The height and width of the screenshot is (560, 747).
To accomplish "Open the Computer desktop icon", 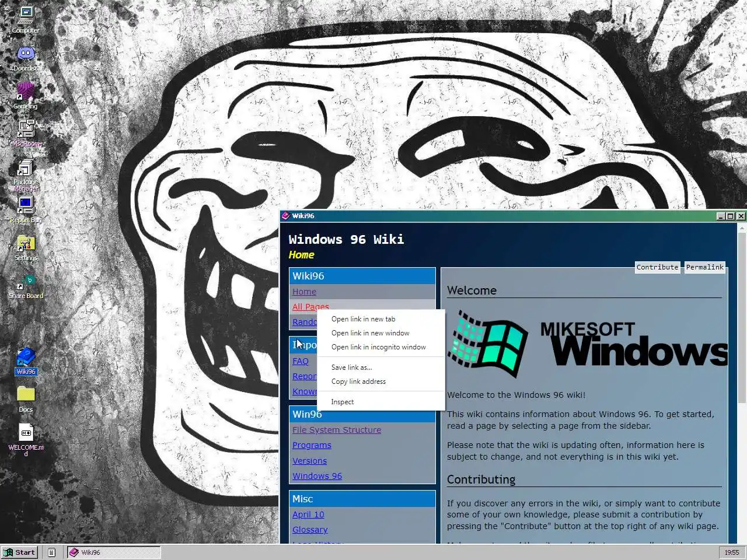I will [26, 20].
